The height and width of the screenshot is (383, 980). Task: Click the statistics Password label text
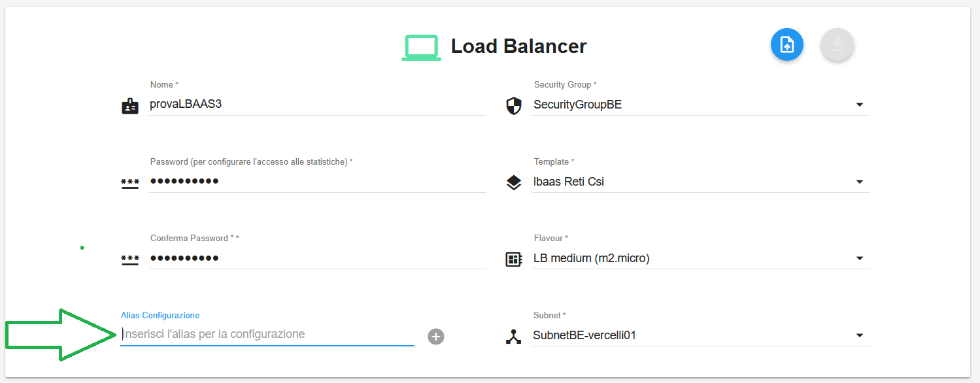pyautogui.click(x=251, y=162)
